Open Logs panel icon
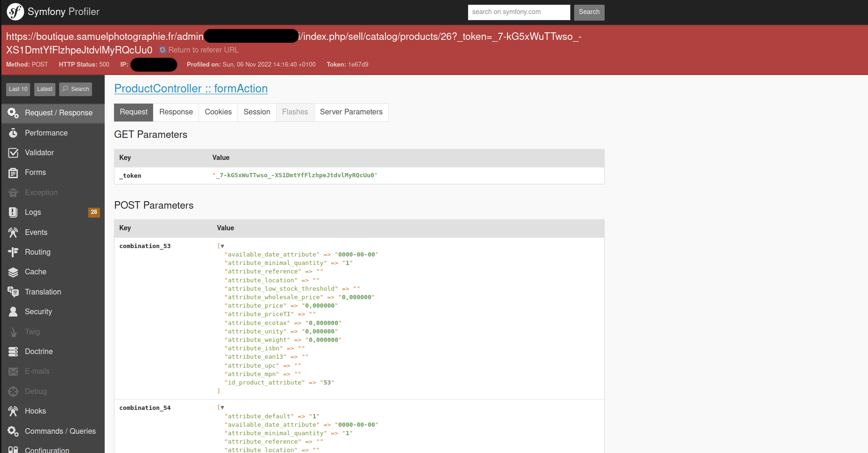Image resolution: width=868 pixels, height=453 pixels. pyautogui.click(x=13, y=212)
